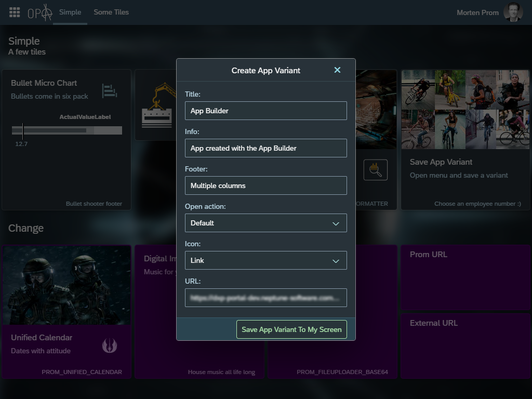Click Save App Variant To My Screen
The height and width of the screenshot is (399, 532).
[291, 329]
